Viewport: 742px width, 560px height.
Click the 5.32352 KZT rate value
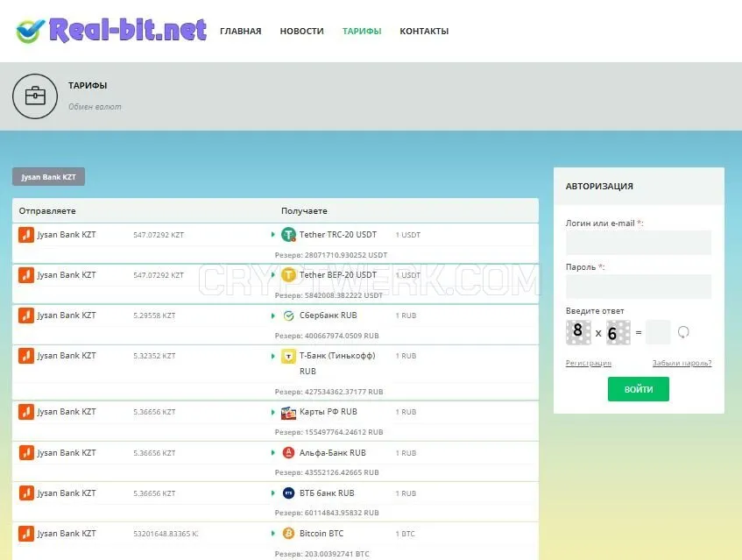(154, 356)
